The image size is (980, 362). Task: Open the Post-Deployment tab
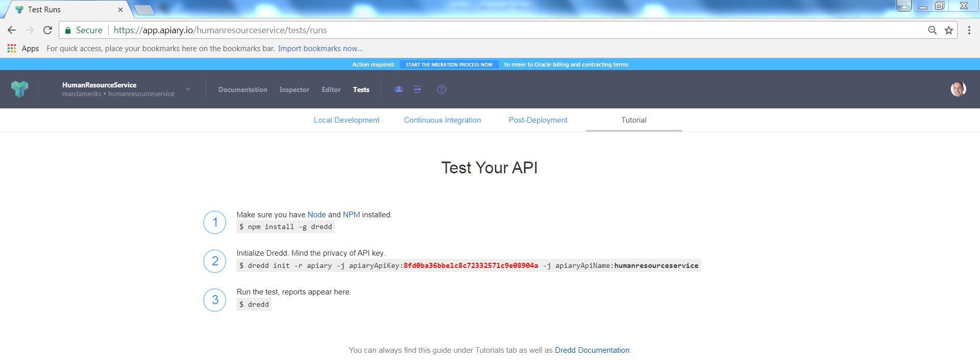(538, 120)
